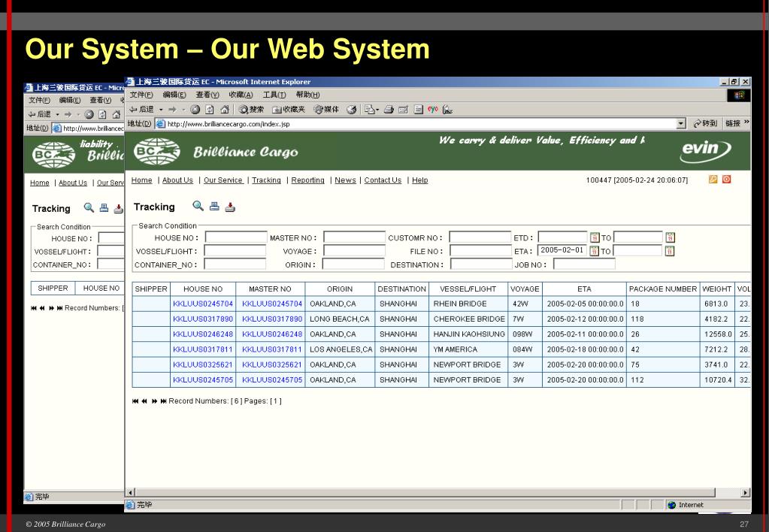
Task: Open master number KKLUUS0317811 link
Action: tap(271, 349)
